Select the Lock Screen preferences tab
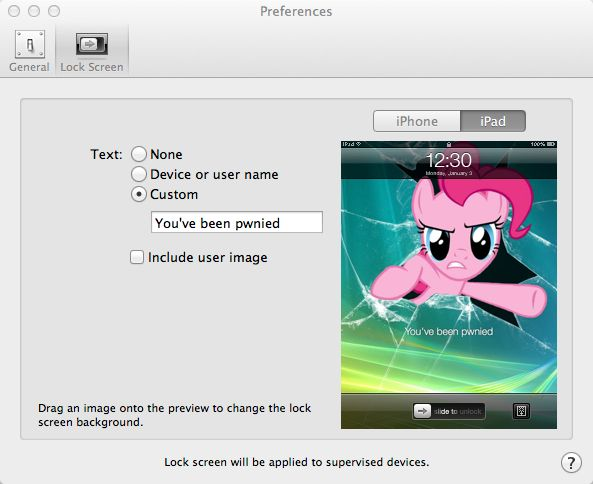The image size is (593, 484). (x=92, y=51)
